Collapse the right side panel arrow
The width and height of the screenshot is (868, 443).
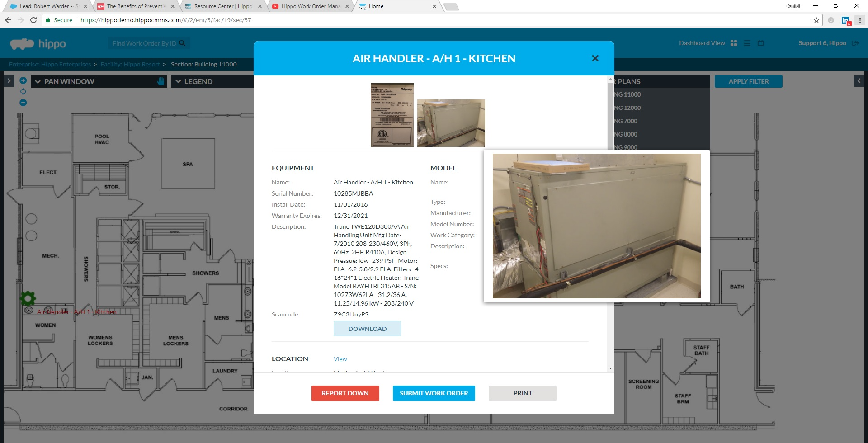coord(859,81)
